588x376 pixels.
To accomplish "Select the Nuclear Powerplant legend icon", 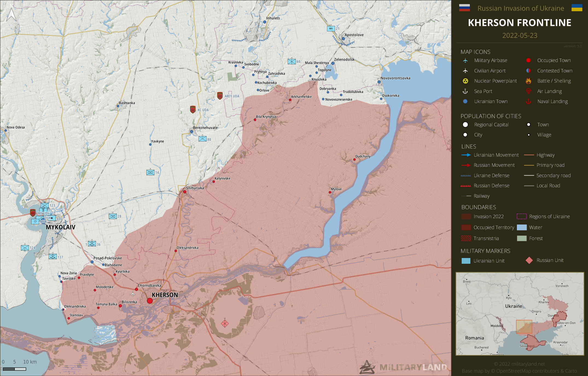I will tap(465, 81).
